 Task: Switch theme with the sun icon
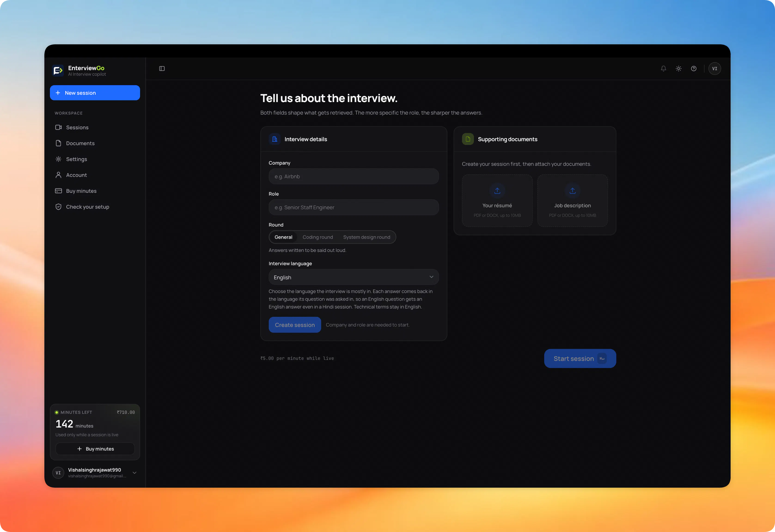(x=678, y=69)
